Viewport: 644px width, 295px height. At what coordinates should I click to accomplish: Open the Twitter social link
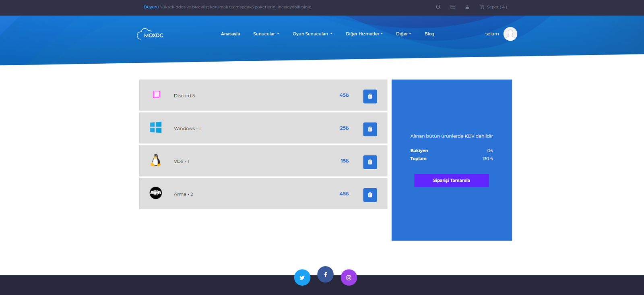302,278
